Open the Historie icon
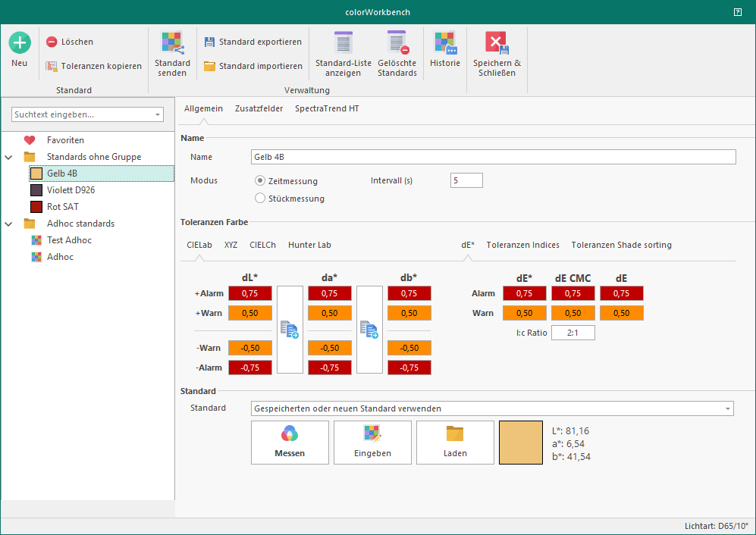 pos(445,42)
